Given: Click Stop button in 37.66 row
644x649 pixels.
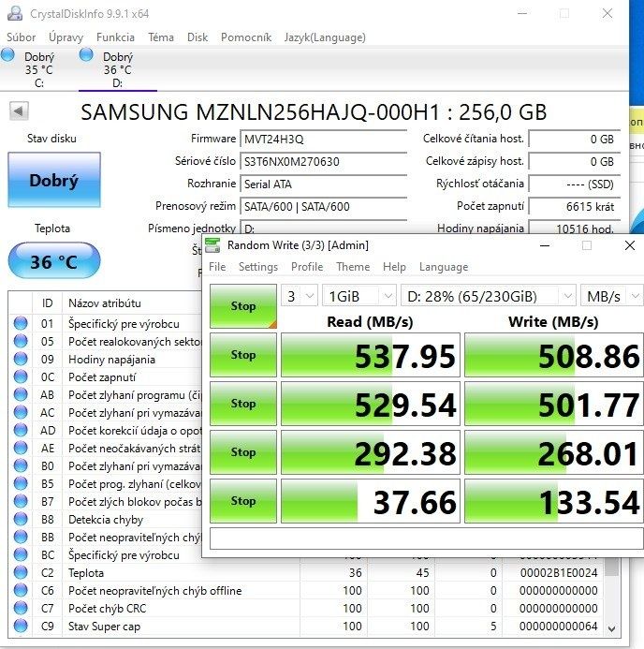Looking at the screenshot, I should [x=243, y=501].
